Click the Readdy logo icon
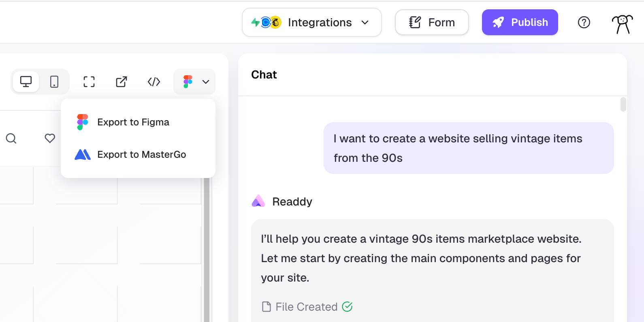The image size is (644, 322). (x=258, y=201)
